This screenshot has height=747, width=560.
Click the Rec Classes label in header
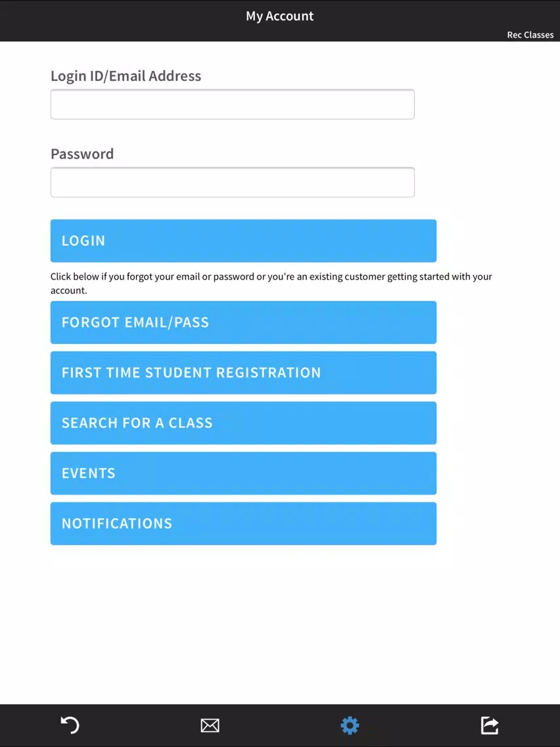point(530,35)
